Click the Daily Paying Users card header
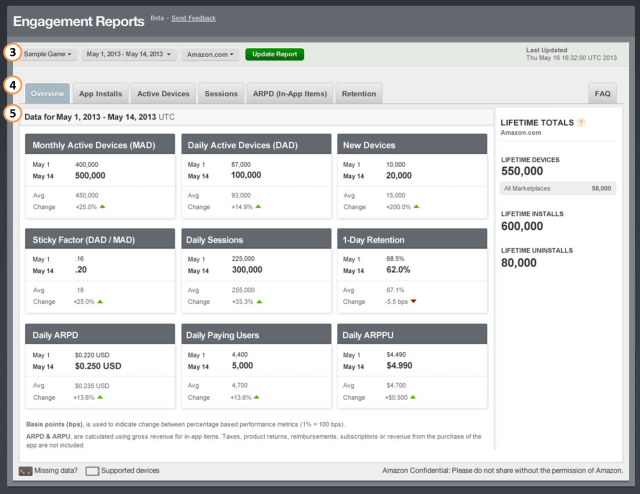The width and height of the screenshot is (640, 494). click(x=255, y=333)
